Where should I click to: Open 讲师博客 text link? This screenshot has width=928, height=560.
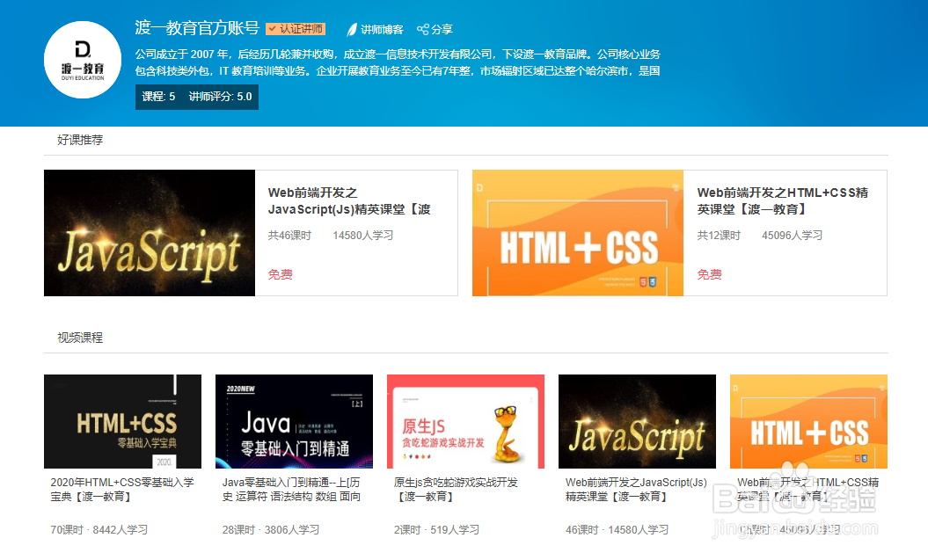tap(382, 30)
